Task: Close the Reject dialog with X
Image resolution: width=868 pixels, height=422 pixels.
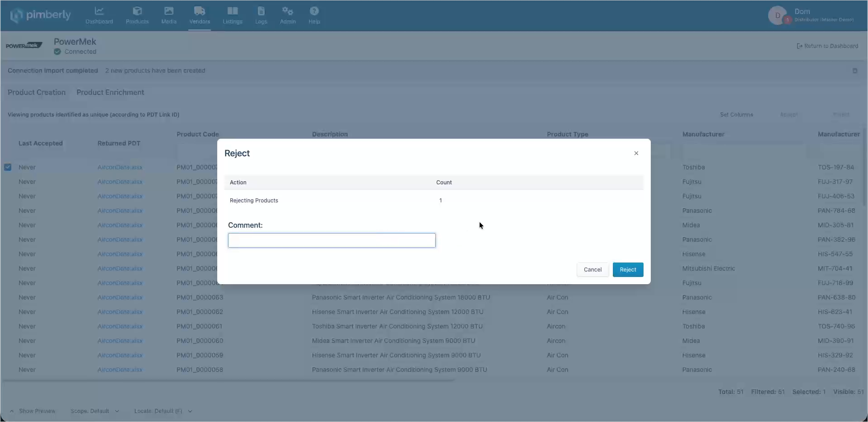Action: [x=636, y=153]
